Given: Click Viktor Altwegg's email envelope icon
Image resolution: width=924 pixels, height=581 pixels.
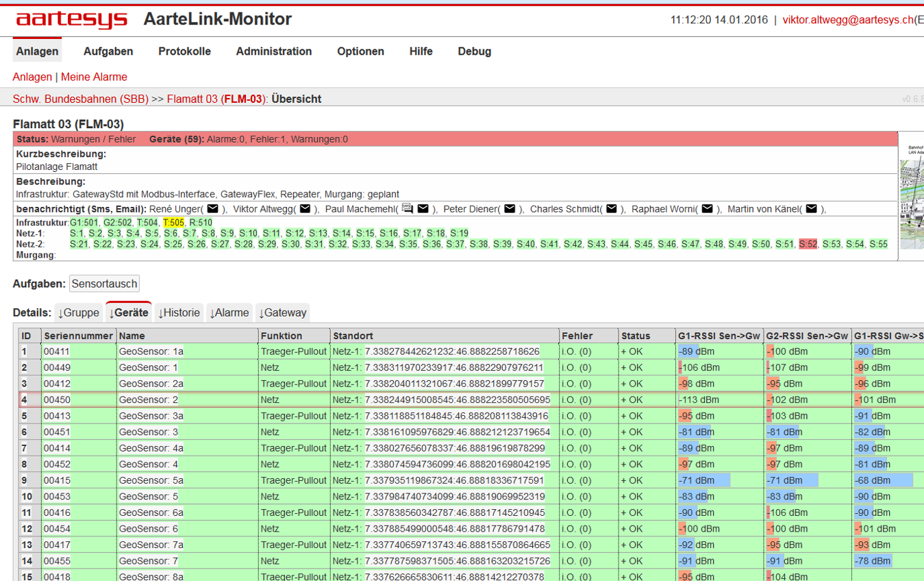Looking at the screenshot, I should coord(305,209).
